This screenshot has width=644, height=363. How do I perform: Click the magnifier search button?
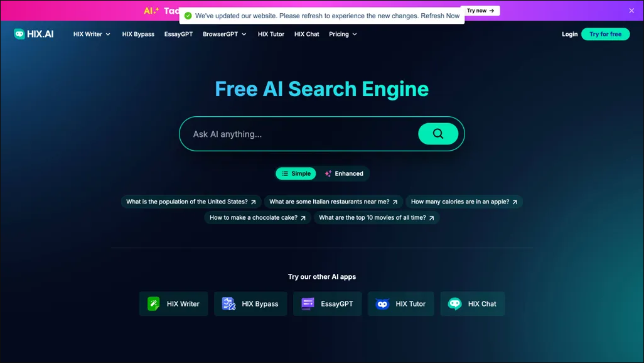point(437,134)
